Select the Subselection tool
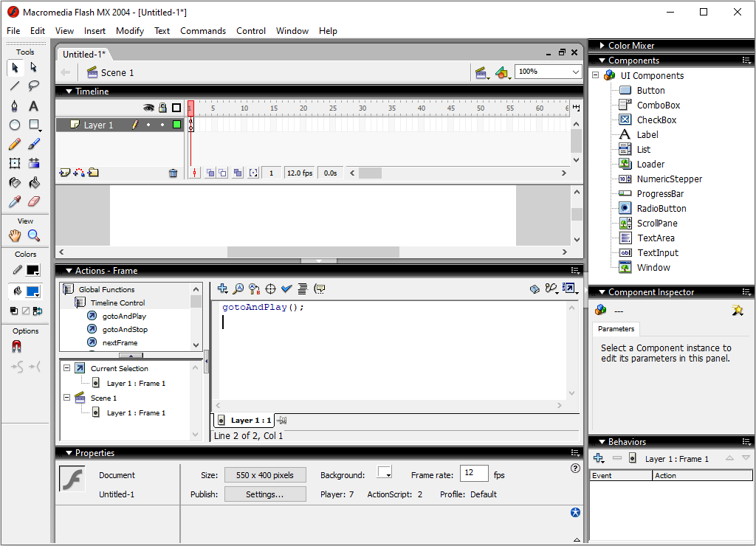This screenshot has width=756, height=546. click(x=33, y=67)
